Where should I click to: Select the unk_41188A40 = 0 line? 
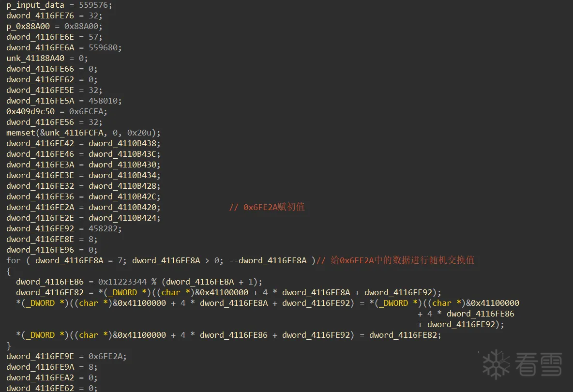pyautogui.click(x=47, y=58)
